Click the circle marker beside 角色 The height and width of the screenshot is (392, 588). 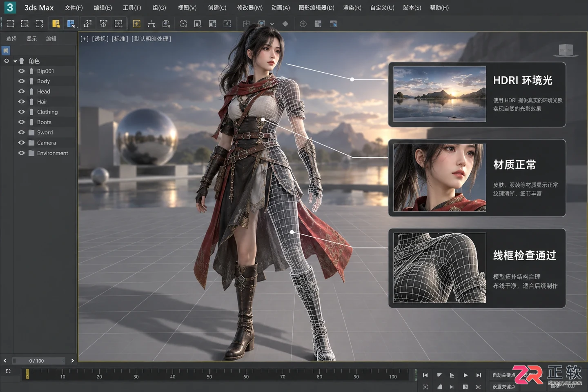pyautogui.click(x=7, y=61)
